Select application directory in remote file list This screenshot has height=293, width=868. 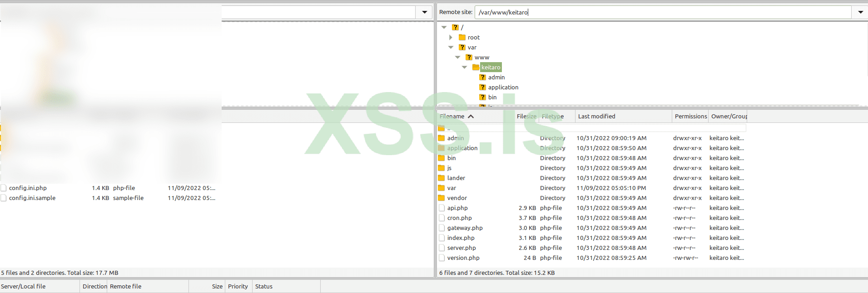pos(462,148)
